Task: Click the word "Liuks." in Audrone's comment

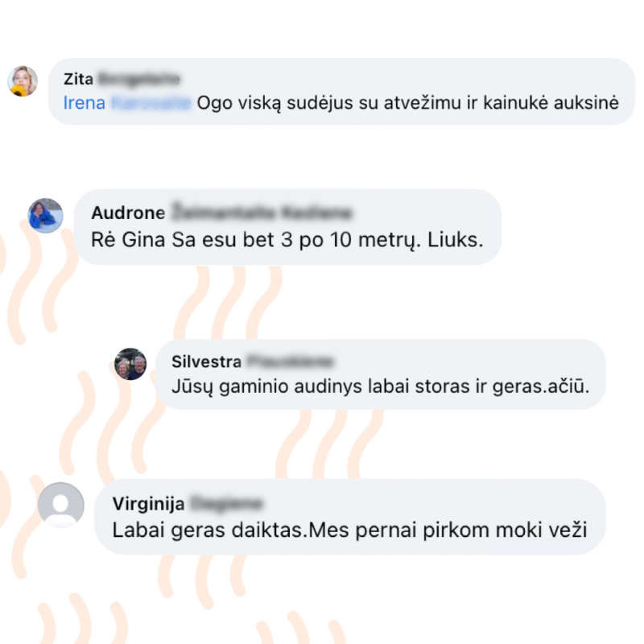Action: point(456,240)
